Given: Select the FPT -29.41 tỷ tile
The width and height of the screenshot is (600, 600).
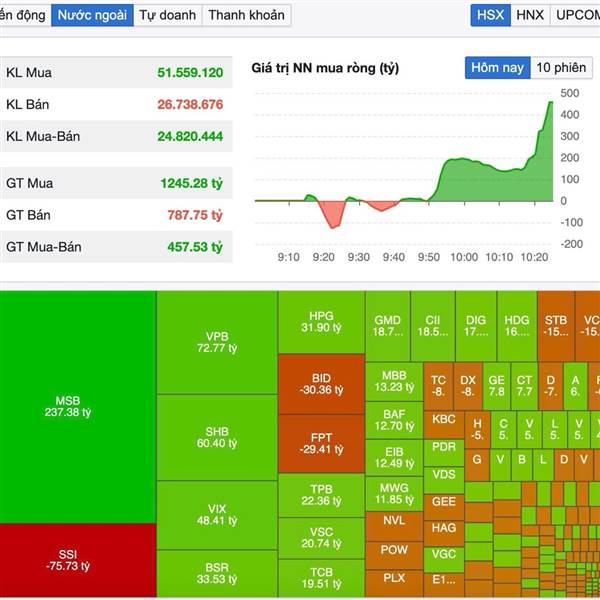Looking at the screenshot, I should coord(321,443).
